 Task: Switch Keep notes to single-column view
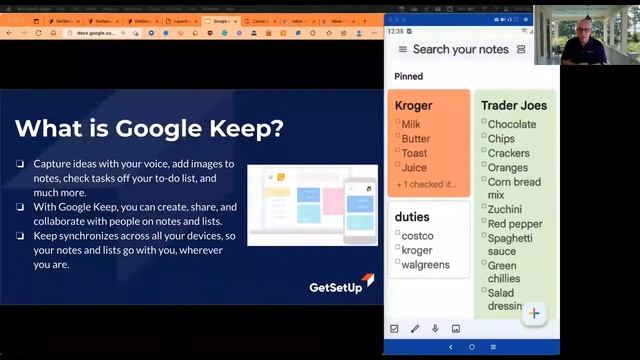(x=521, y=49)
